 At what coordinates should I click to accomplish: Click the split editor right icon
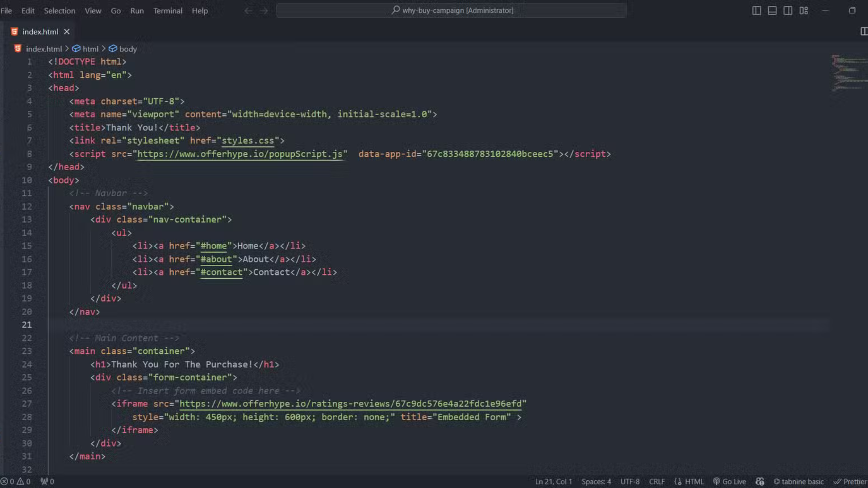(x=863, y=31)
